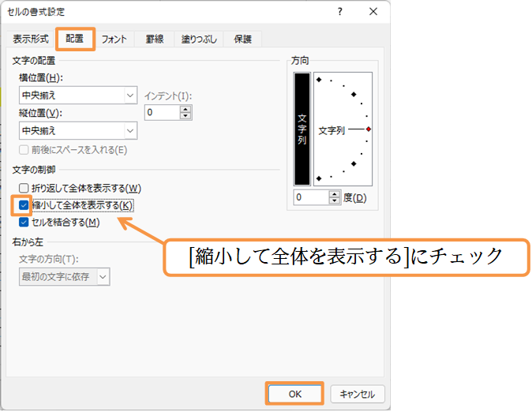Open the 文字の方向 dropdown
532x412 pixels.
click(65, 277)
